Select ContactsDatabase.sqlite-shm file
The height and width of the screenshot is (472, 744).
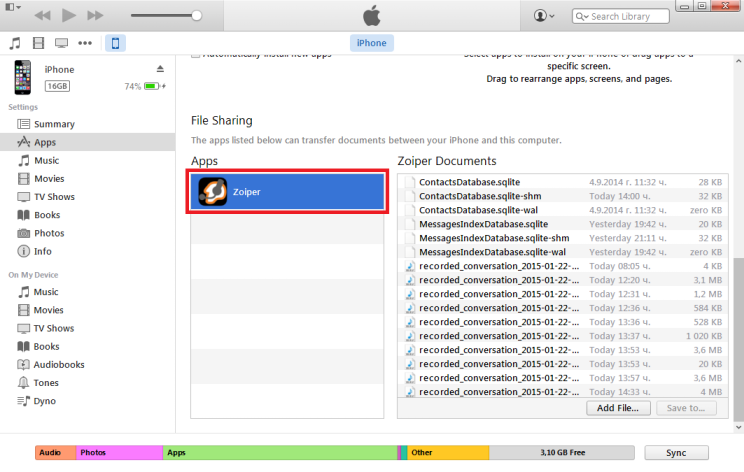click(x=563, y=196)
